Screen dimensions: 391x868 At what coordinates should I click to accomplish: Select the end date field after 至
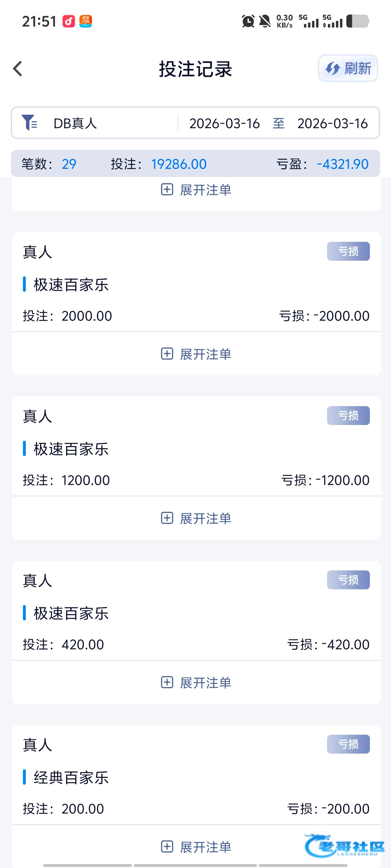coord(332,123)
